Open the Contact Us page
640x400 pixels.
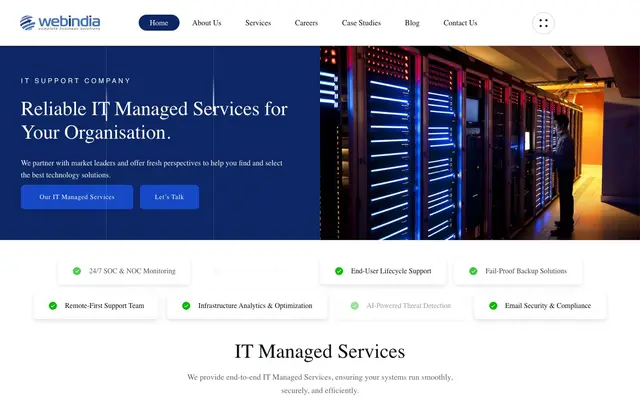(x=460, y=23)
